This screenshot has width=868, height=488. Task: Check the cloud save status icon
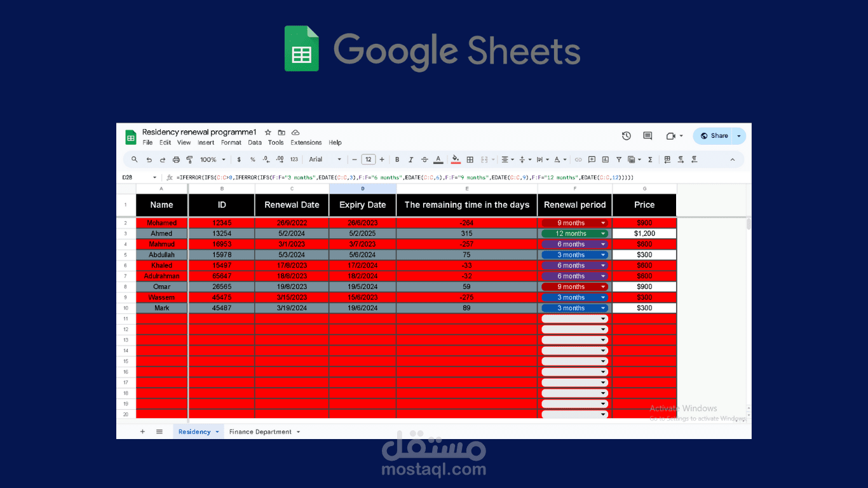295,132
